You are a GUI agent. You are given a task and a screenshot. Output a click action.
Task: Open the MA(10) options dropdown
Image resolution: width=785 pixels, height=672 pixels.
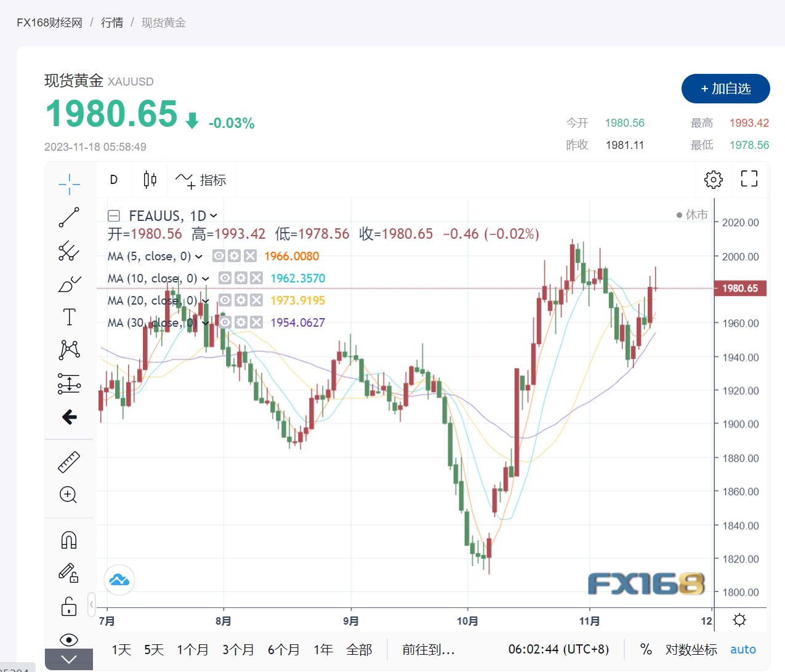coord(206,278)
